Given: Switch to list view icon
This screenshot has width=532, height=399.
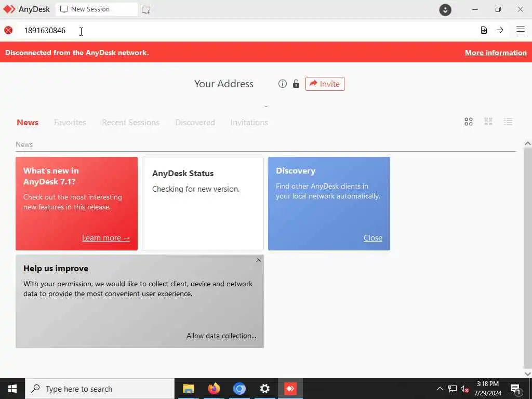Looking at the screenshot, I should pyautogui.click(x=508, y=122).
